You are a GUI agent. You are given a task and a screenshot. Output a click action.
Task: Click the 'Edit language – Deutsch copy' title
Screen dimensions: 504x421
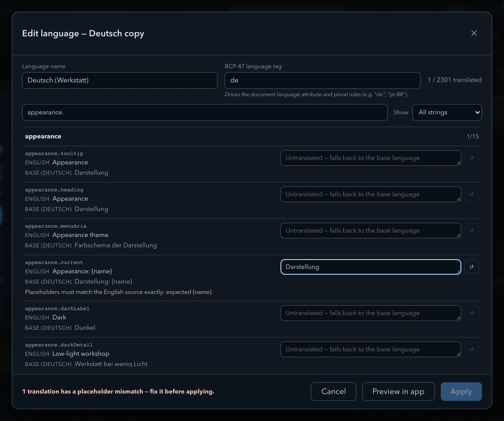[83, 33]
